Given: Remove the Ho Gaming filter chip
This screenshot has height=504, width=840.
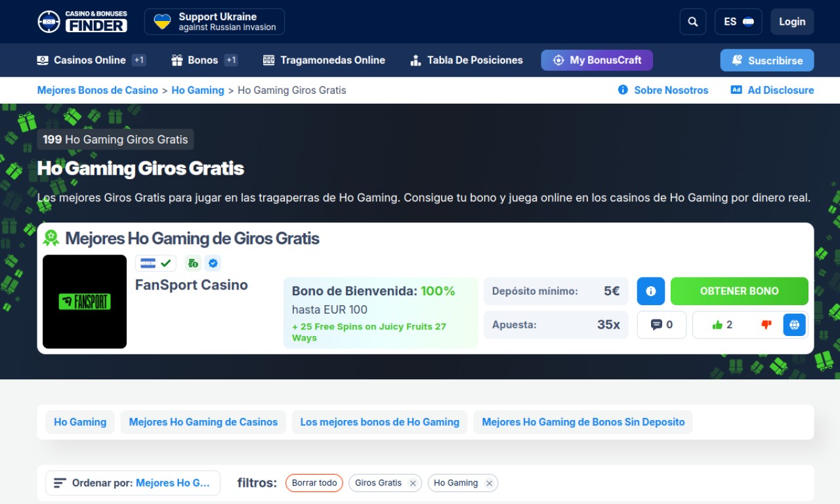Looking at the screenshot, I should click(x=489, y=484).
